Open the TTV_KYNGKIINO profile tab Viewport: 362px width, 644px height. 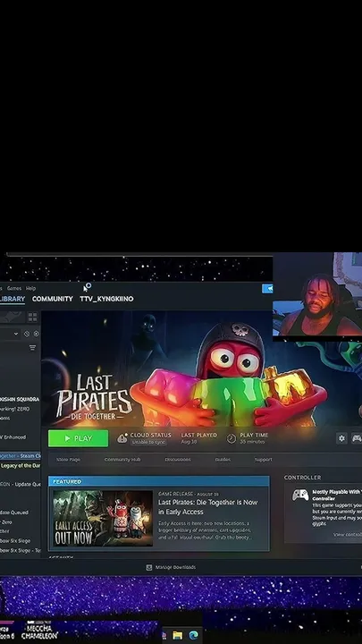[106, 299]
